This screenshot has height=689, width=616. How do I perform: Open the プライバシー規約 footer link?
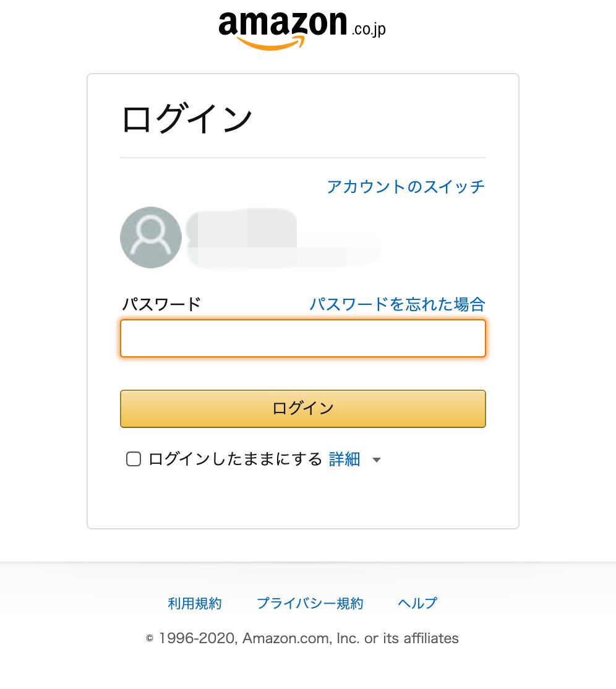(310, 604)
